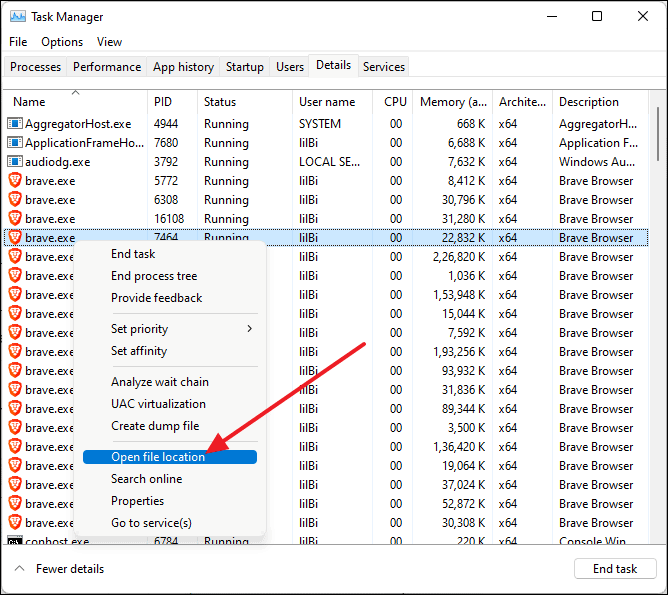The image size is (668, 595).
Task: Collapse view using Fewer details chevron
Action: coord(18,568)
